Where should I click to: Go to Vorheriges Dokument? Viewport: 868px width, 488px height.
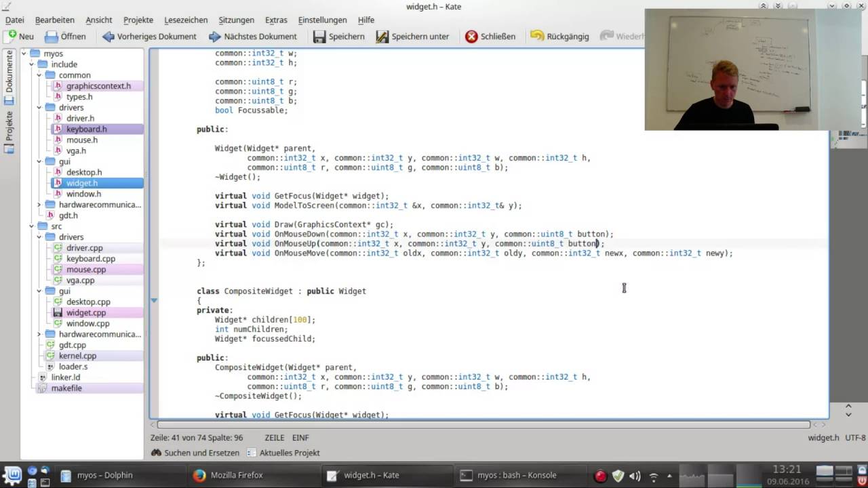(x=149, y=37)
